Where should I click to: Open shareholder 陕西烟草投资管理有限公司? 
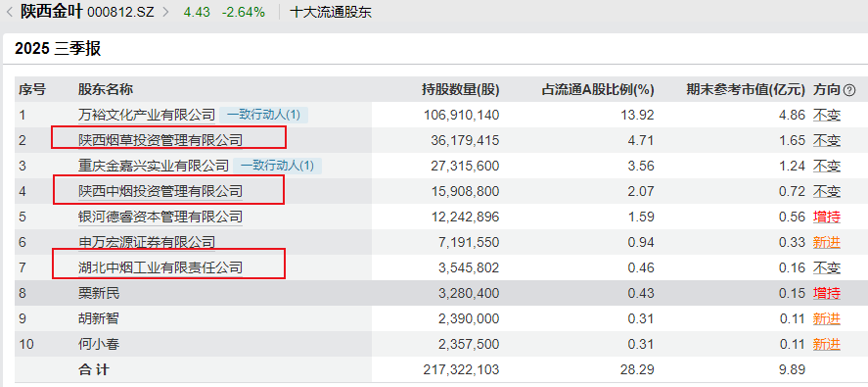(x=160, y=140)
